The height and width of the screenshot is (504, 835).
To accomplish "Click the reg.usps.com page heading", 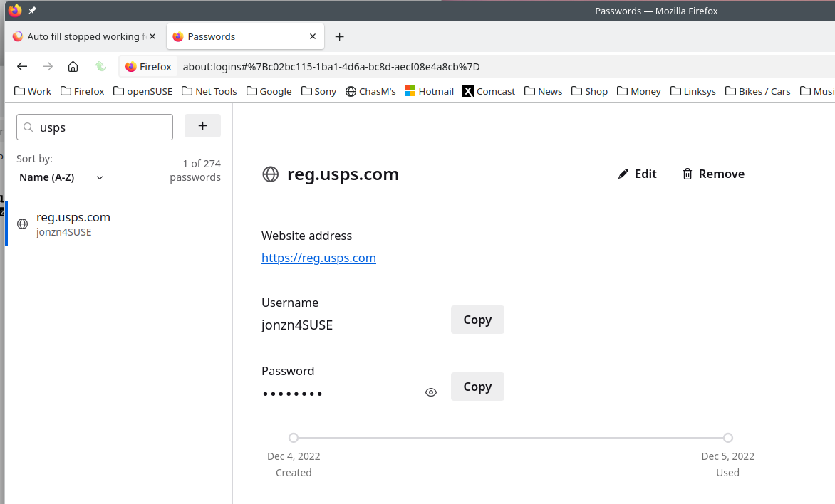I will tap(343, 174).
